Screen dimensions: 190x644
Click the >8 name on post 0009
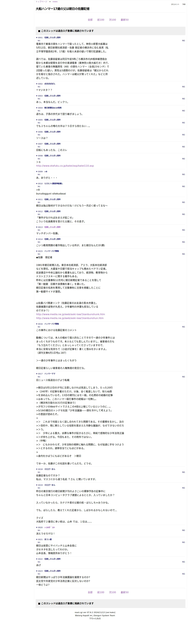[x=46, y=171]
